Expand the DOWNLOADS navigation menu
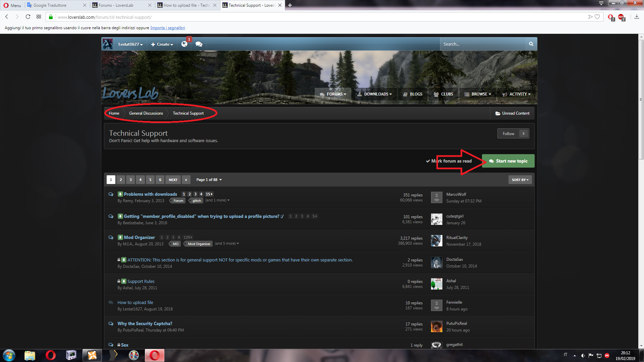This screenshot has width=644, height=362. tap(374, 94)
